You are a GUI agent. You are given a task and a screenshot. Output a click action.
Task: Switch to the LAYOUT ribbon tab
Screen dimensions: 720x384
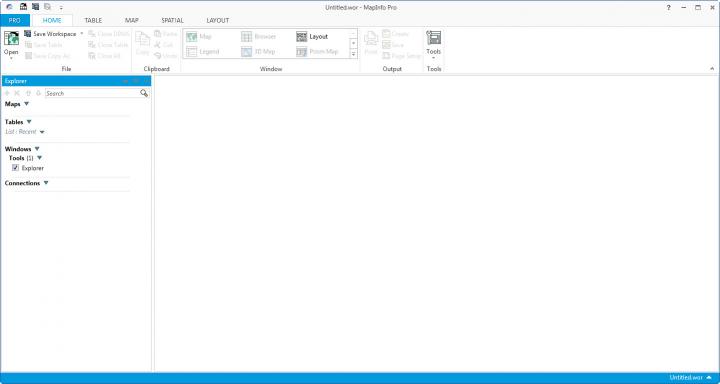coord(218,20)
